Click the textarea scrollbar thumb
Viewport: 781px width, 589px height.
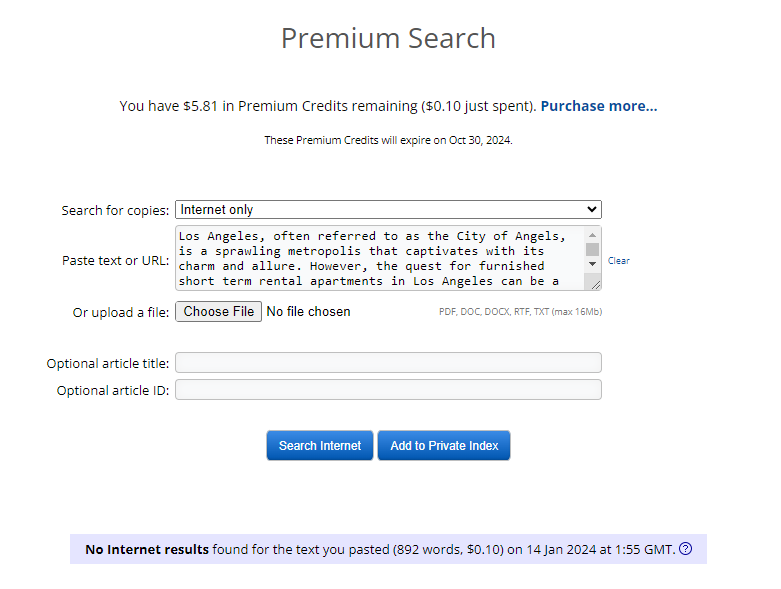click(592, 249)
